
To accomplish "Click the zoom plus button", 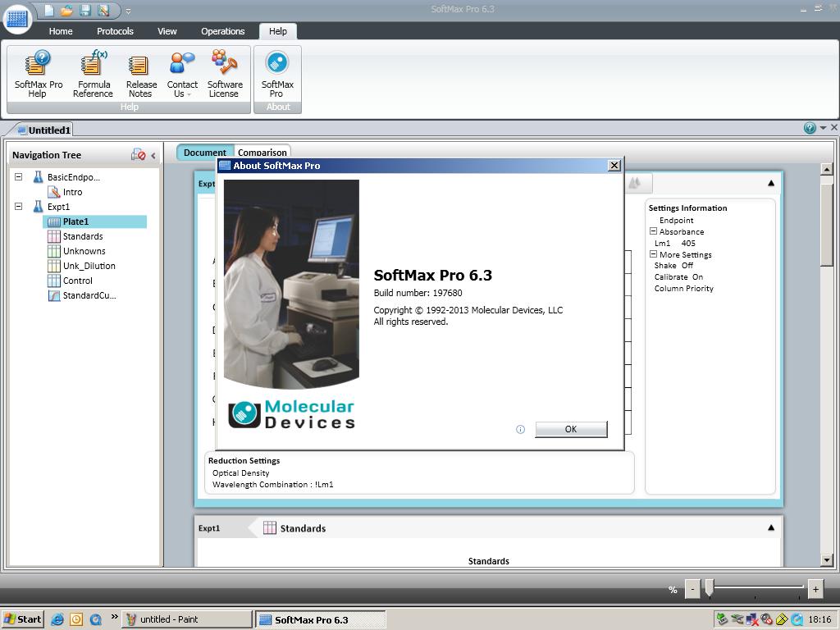I will pos(815,589).
